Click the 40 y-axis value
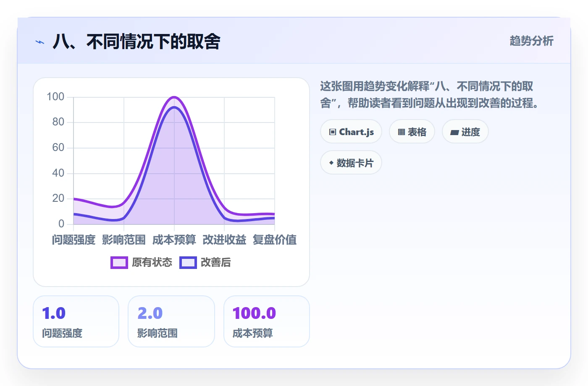Image resolution: width=588 pixels, height=386 pixels. [x=58, y=173]
